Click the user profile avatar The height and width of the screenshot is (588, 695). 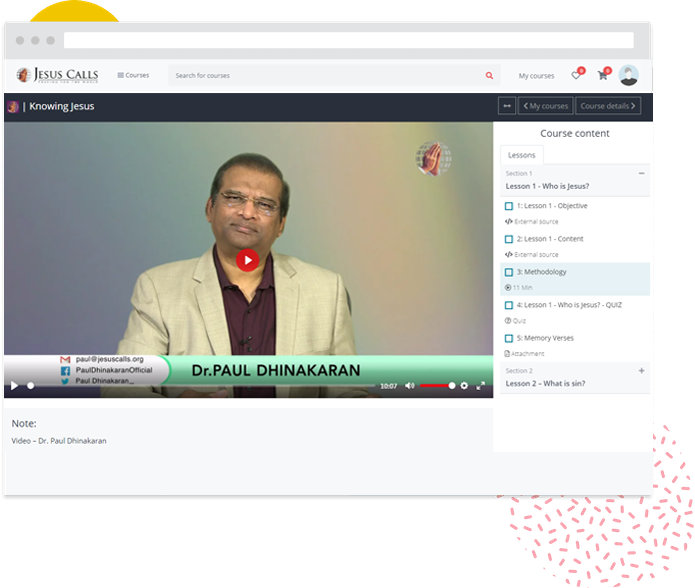click(x=629, y=75)
